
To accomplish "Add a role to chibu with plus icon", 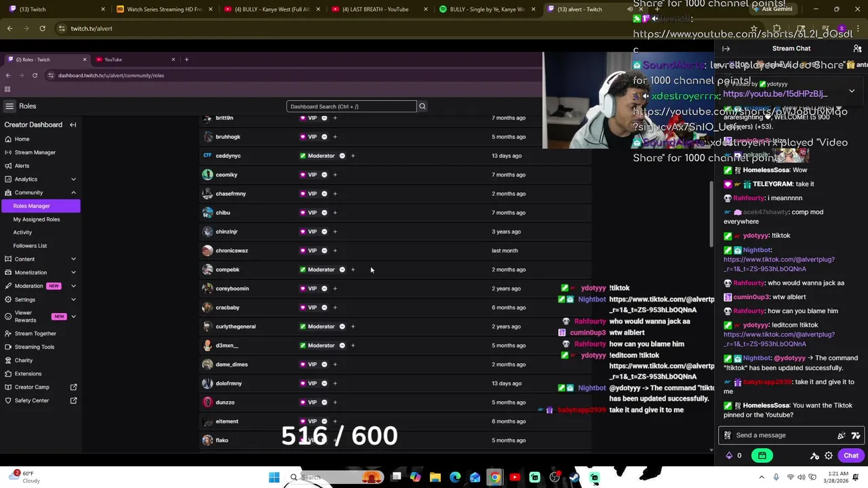I will coord(335,213).
